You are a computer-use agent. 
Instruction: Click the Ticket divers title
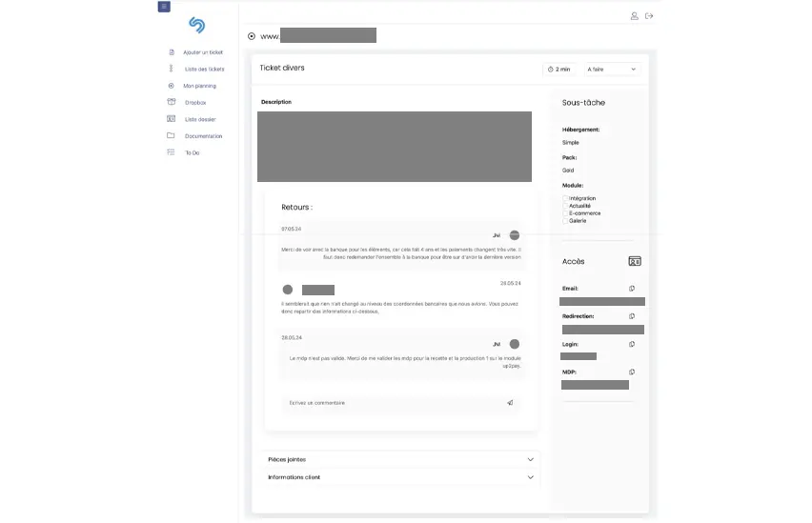pyautogui.click(x=282, y=68)
